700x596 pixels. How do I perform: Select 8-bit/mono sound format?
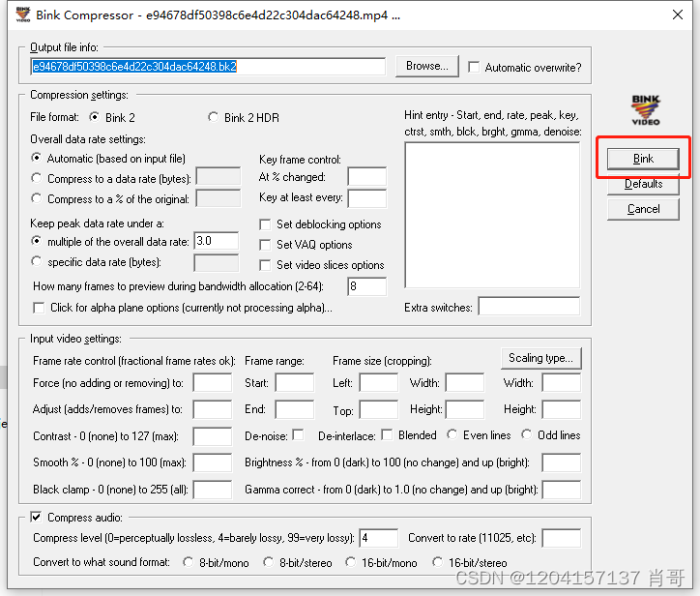188,562
